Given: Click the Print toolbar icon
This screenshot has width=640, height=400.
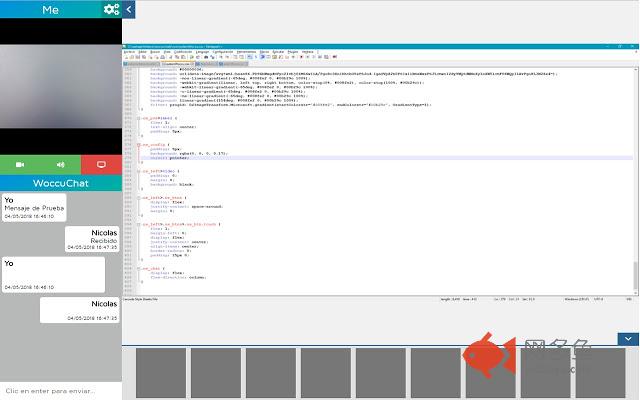Looking at the screenshot, I should click(x=162, y=57).
